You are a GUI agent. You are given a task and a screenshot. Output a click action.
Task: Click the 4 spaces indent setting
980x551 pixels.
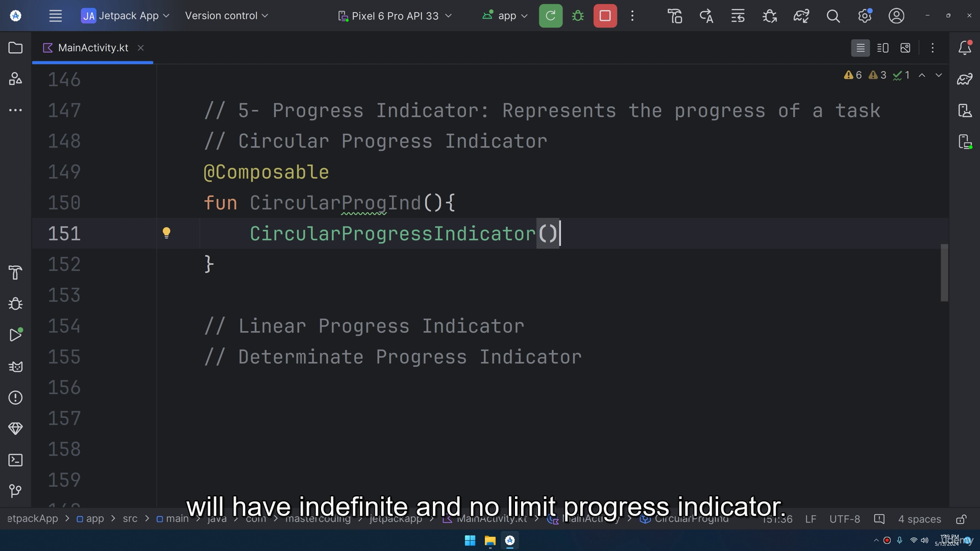pos(919,519)
